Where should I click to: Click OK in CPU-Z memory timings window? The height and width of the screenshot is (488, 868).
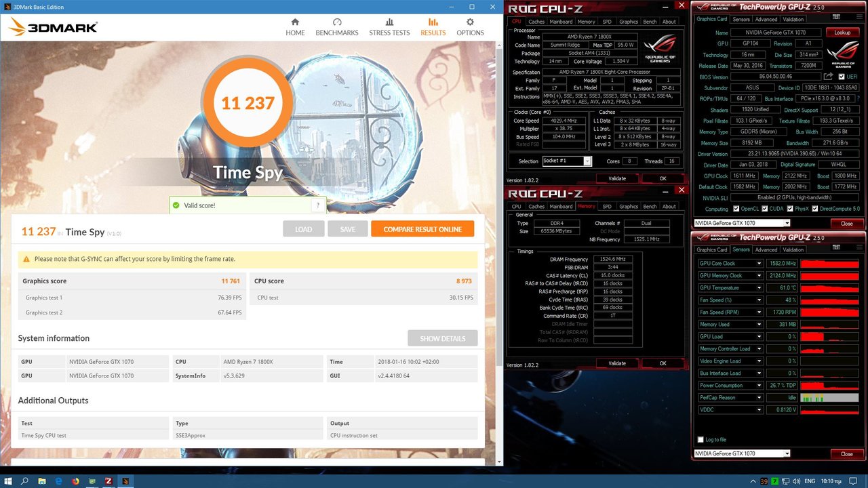click(663, 363)
